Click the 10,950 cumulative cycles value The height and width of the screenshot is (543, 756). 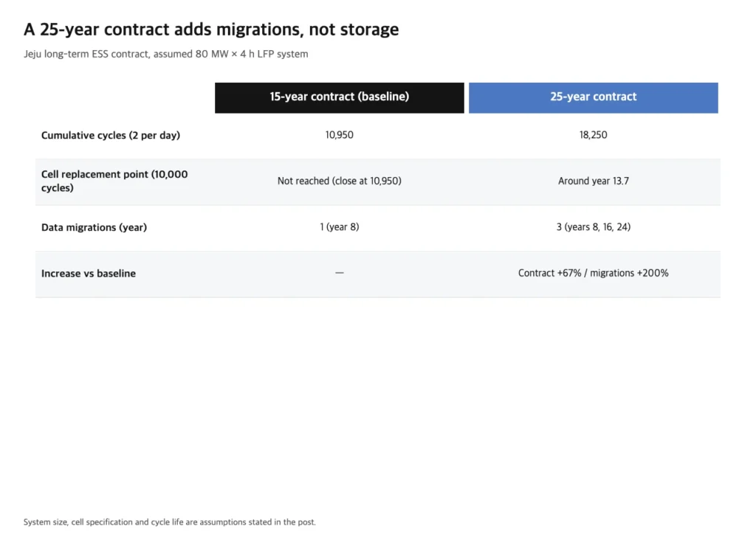click(340, 135)
